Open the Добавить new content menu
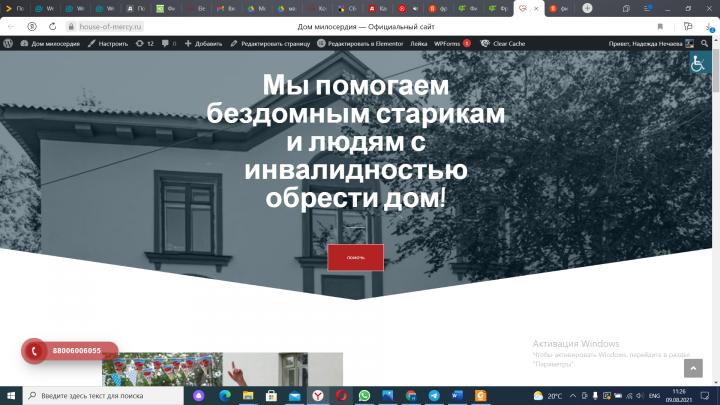720x405 pixels. [203, 44]
